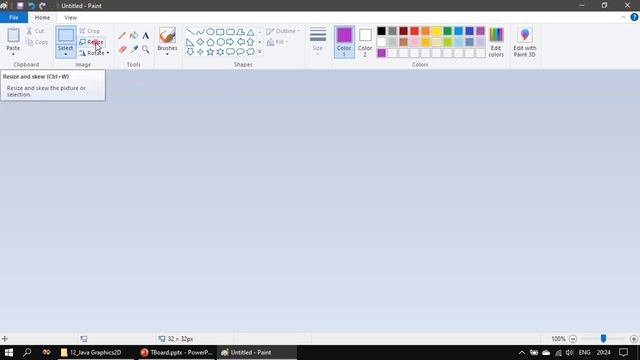This screenshot has height=360, width=640.
Task: Select the Text tool
Action: click(x=146, y=36)
